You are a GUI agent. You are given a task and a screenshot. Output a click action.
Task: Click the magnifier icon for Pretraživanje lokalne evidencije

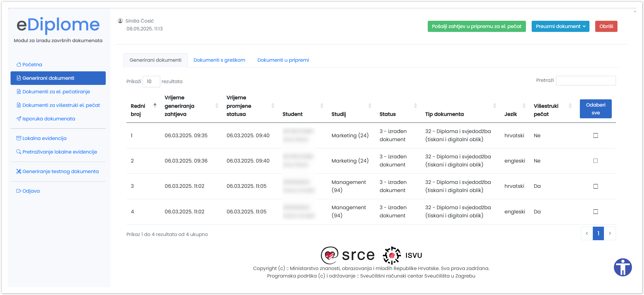pyautogui.click(x=19, y=152)
